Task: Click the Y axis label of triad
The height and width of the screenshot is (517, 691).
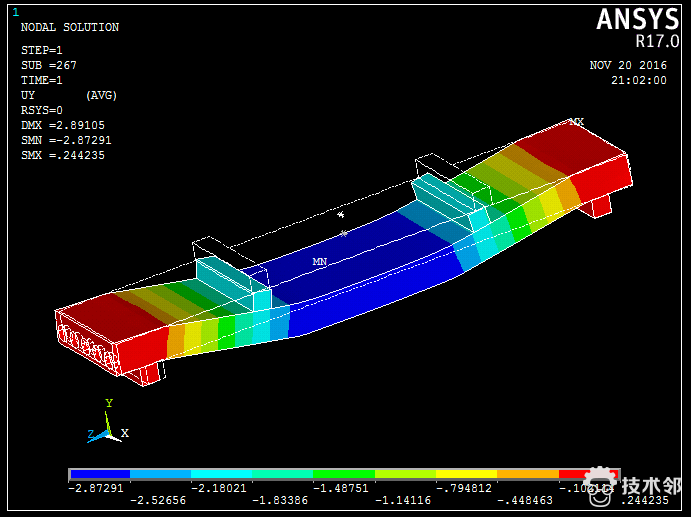Action: click(x=108, y=402)
